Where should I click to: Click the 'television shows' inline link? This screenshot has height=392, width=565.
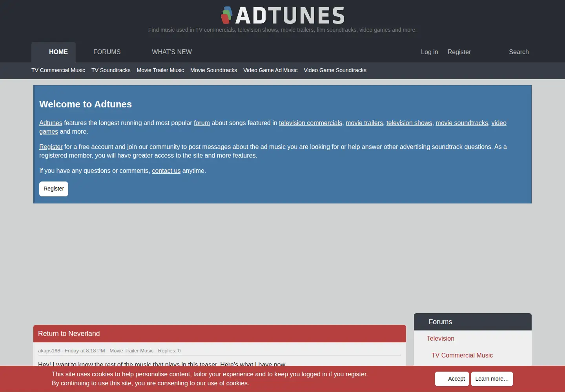(x=409, y=123)
